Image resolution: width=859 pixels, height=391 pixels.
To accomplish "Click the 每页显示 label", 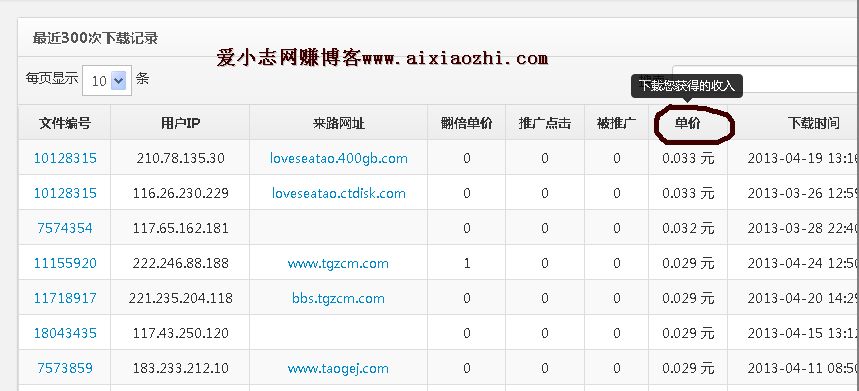I will tap(52, 78).
